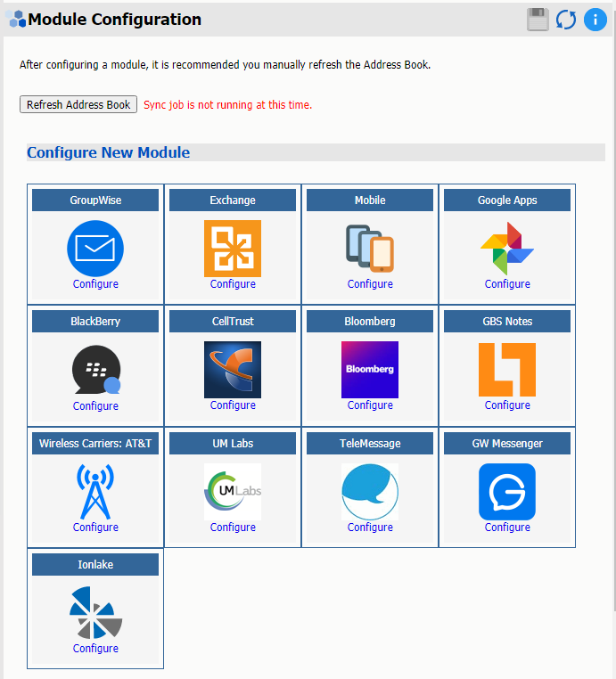616x679 pixels.
Task: Click the save floppy disk icon
Action: coord(538,20)
